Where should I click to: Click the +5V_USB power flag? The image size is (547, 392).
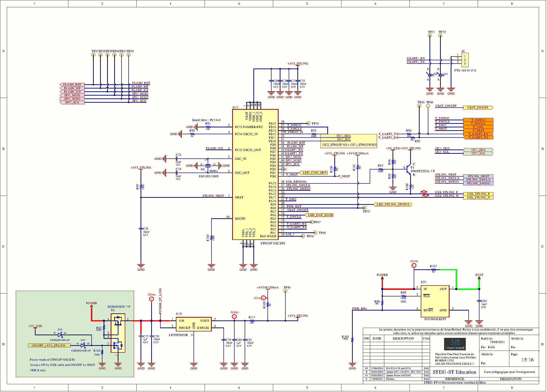[x=36, y=327]
